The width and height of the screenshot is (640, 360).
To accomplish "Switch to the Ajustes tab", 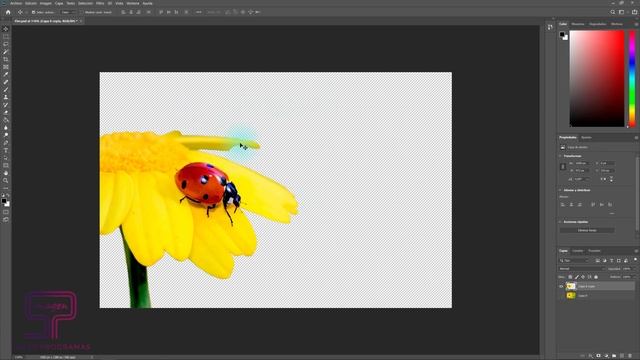I will (586, 138).
